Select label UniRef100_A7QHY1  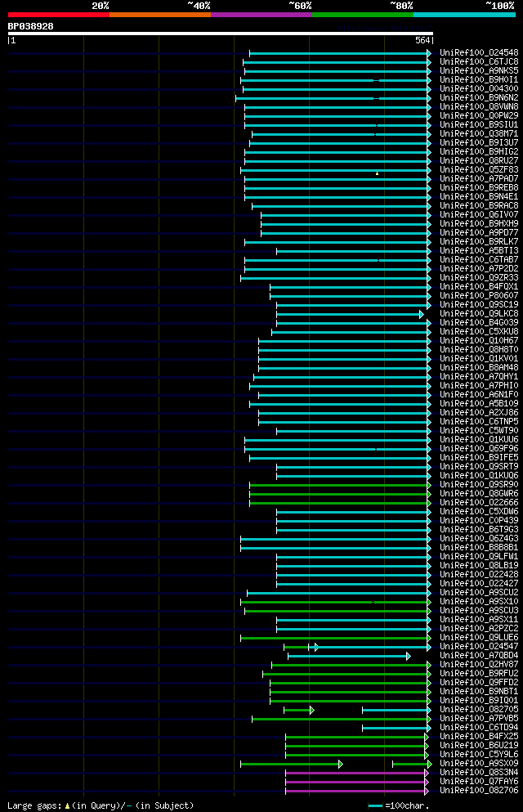479,376
